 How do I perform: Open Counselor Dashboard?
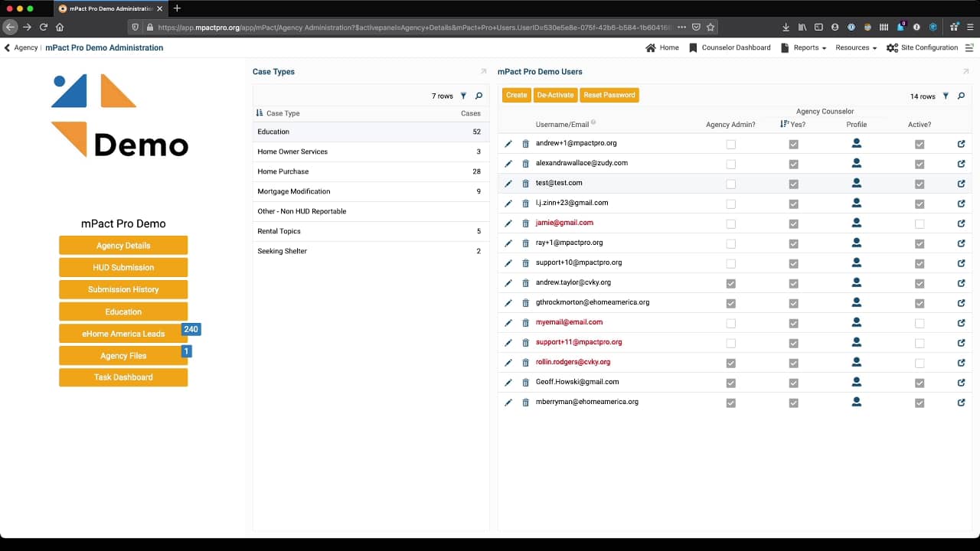click(x=730, y=47)
